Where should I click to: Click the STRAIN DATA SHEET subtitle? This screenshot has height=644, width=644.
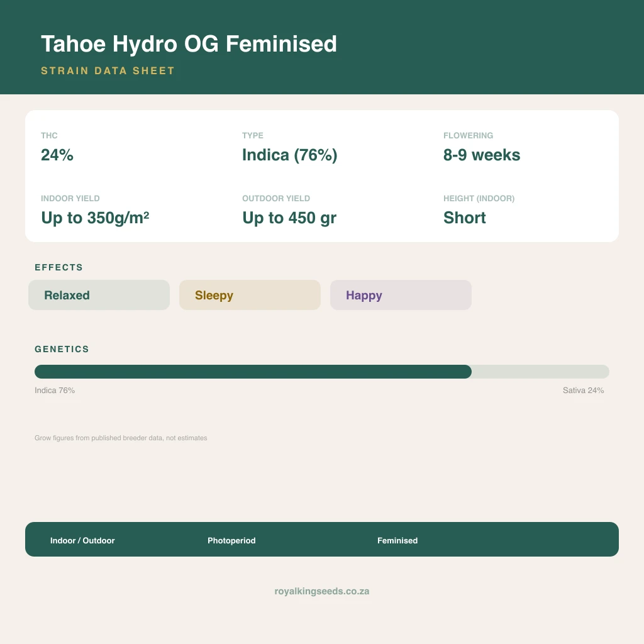click(x=108, y=70)
